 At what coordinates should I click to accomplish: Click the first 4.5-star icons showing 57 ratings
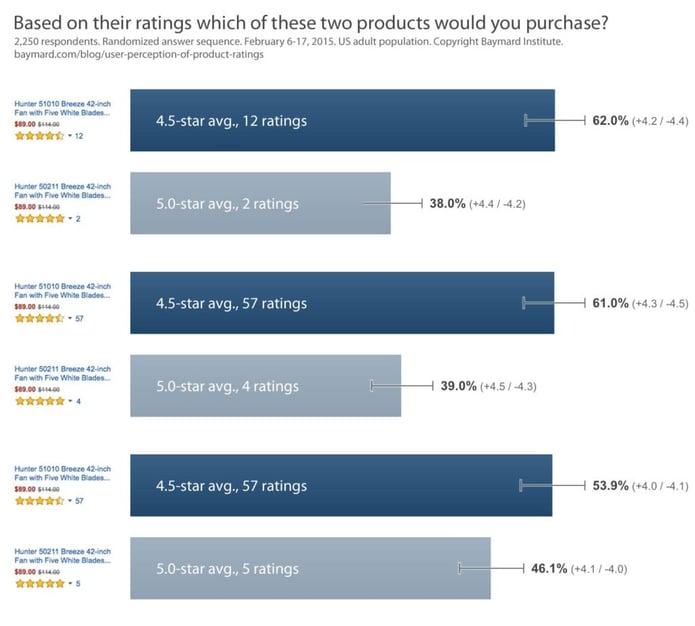[x=40, y=318]
